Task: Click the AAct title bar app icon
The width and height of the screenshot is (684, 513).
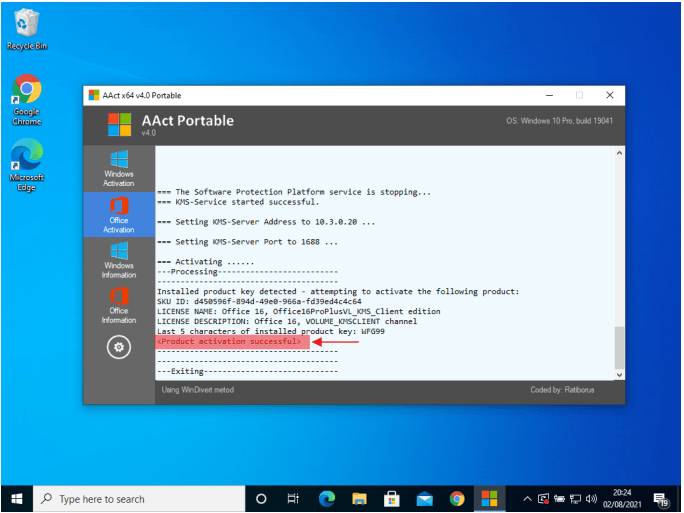Action: (94, 95)
